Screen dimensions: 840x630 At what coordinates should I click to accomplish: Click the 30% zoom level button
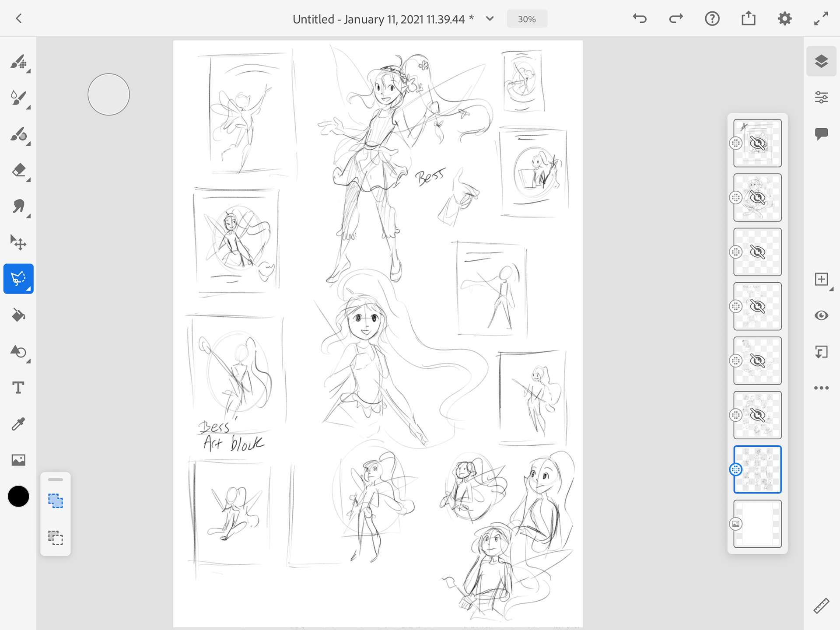point(527,19)
